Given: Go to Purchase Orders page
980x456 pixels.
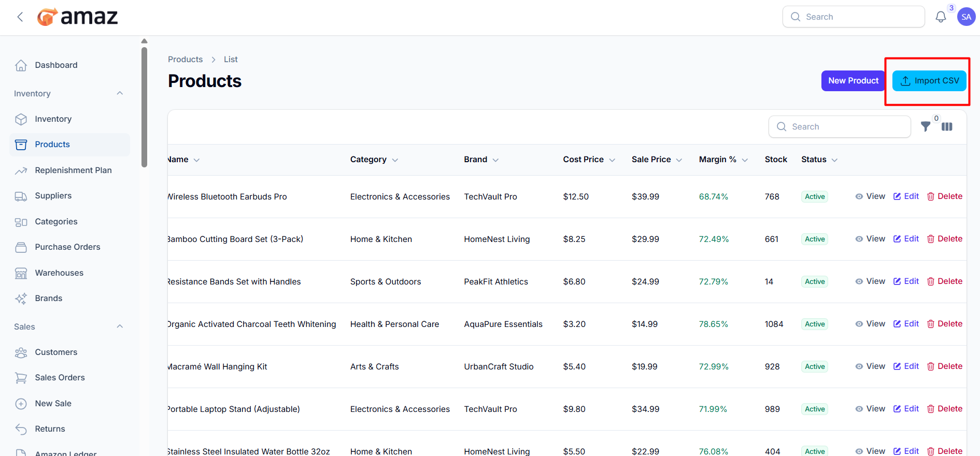Looking at the screenshot, I should [67, 247].
